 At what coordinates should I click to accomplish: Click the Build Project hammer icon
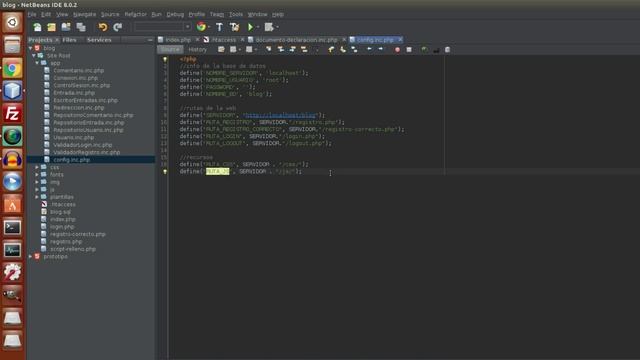tap(219, 27)
